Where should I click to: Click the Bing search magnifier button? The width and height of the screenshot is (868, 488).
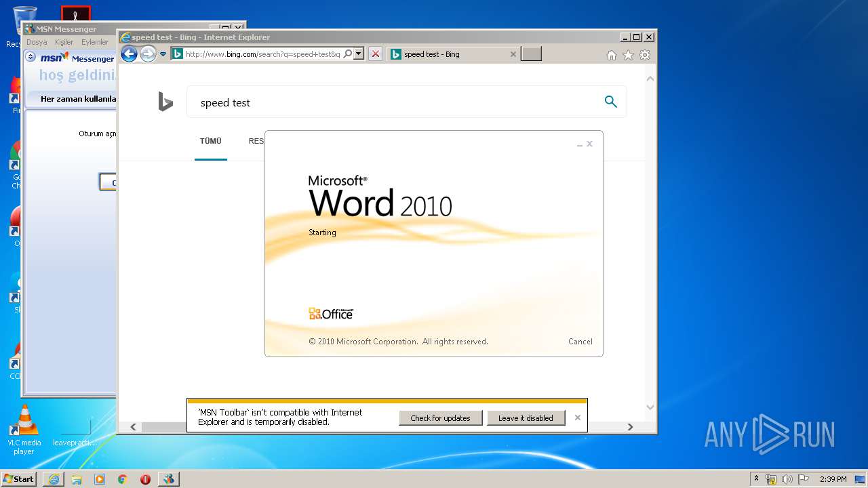(611, 102)
